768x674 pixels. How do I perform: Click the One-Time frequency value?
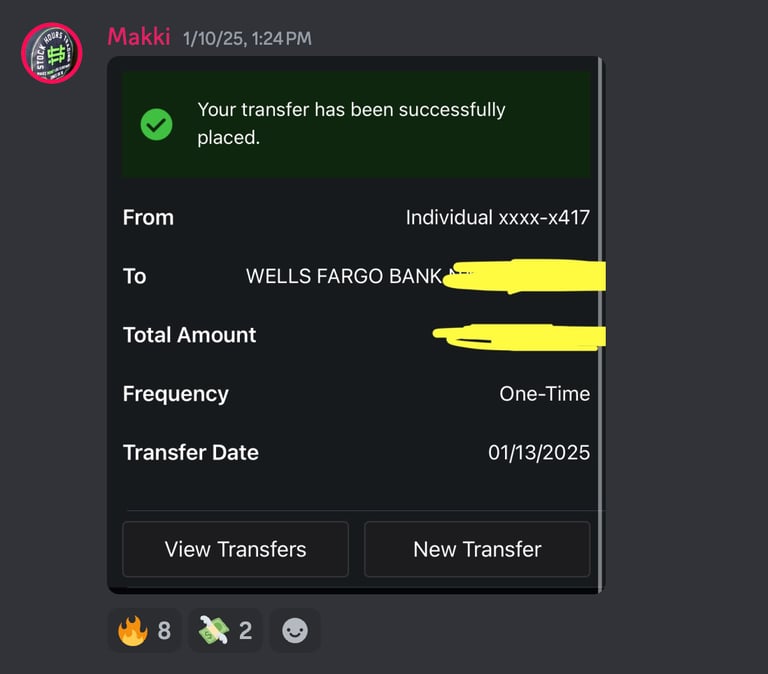point(545,394)
